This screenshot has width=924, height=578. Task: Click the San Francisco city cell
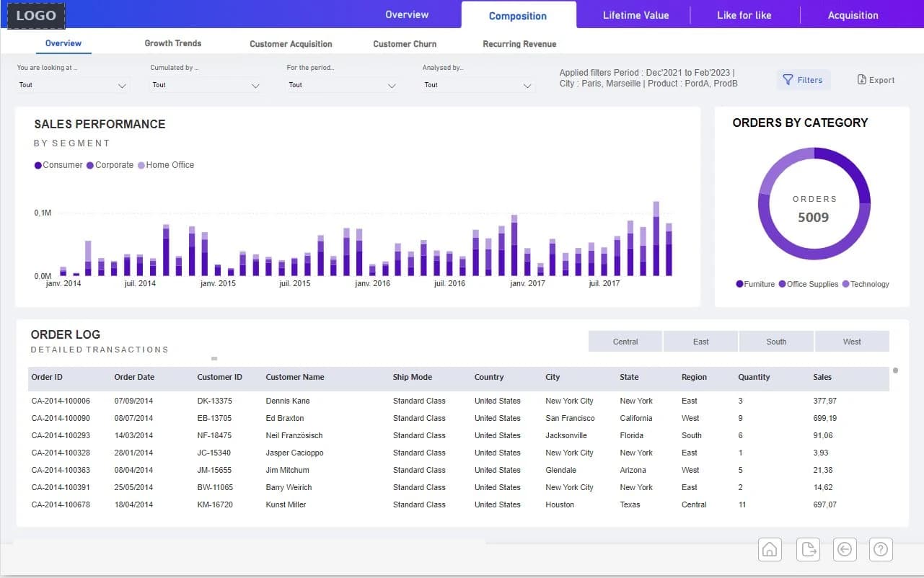570,418
